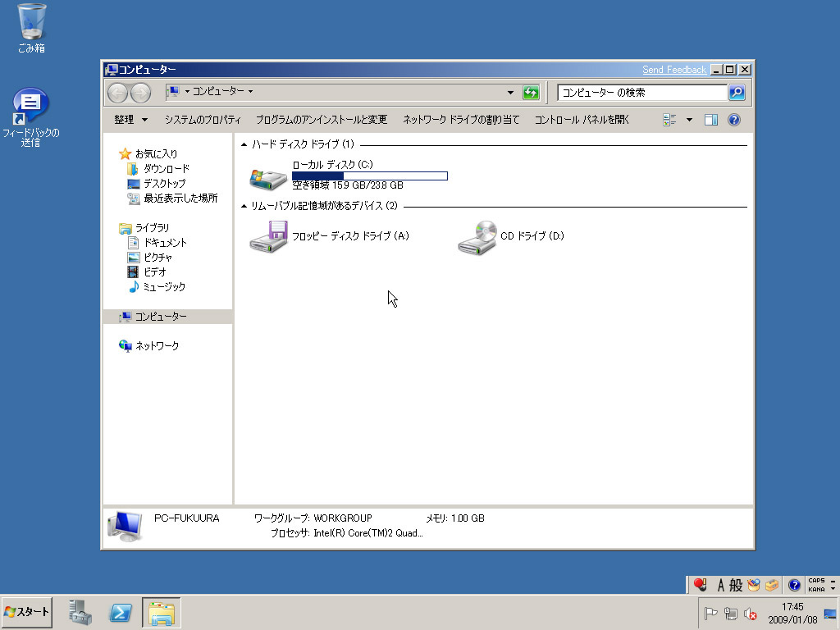Click the Favorites star in sidebar

point(125,153)
